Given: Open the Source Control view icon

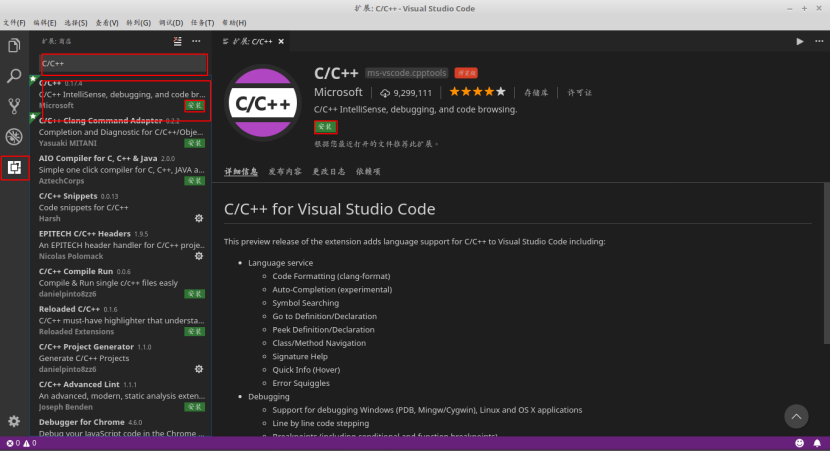Looking at the screenshot, I should pyautogui.click(x=14, y=106).
